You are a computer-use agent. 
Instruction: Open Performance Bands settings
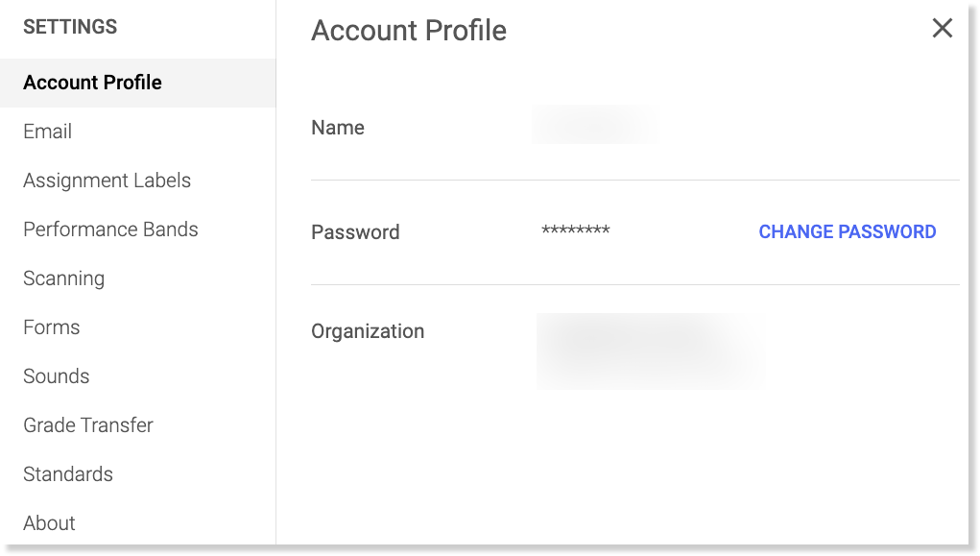click(x=110, y=230)
